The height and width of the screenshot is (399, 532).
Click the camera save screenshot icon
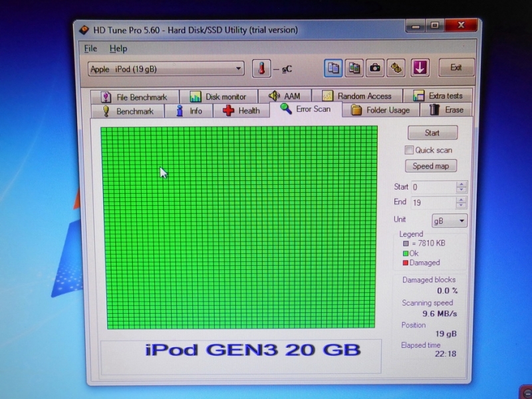pos(376,68)
